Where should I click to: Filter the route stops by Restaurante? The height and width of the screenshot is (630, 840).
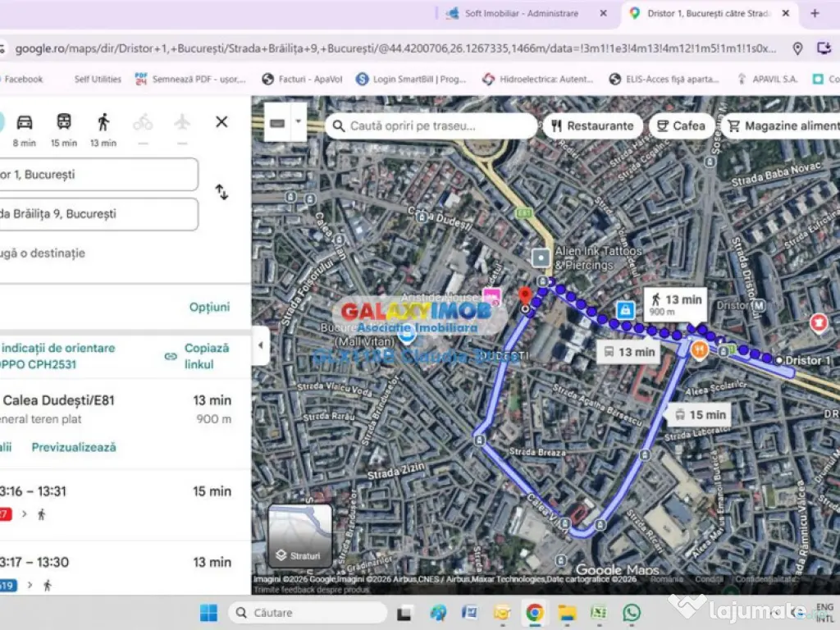tap(592, 126)
